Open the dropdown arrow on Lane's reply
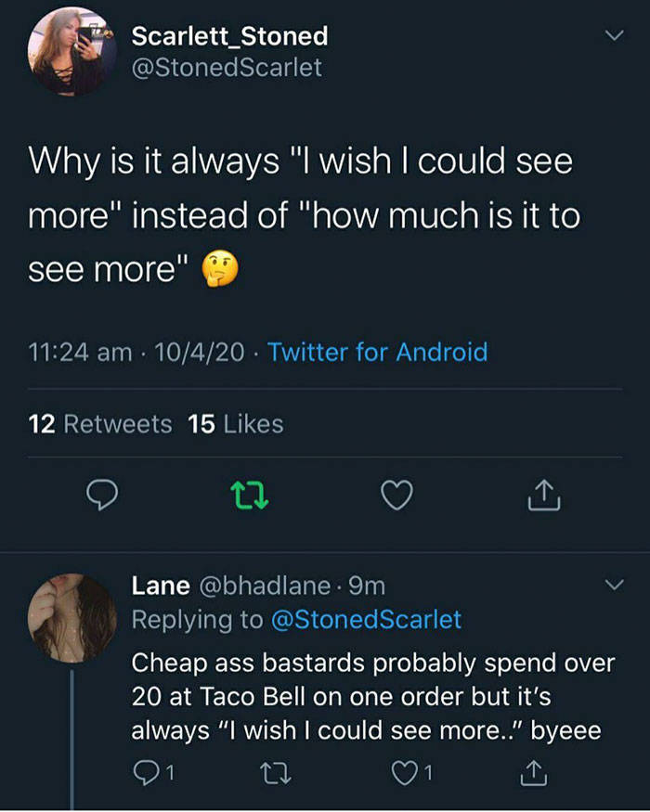Viewport: 650px width, 812px height. click(613, 586)
